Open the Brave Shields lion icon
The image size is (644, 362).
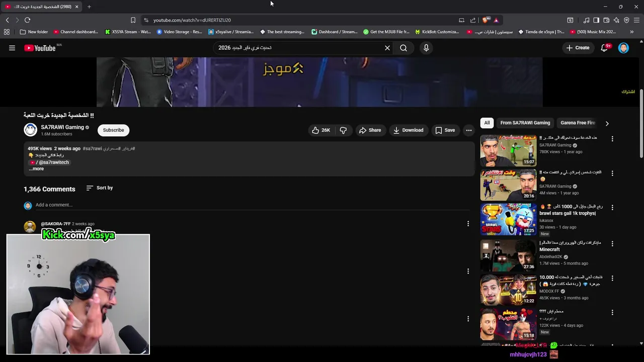pos(485,20)
